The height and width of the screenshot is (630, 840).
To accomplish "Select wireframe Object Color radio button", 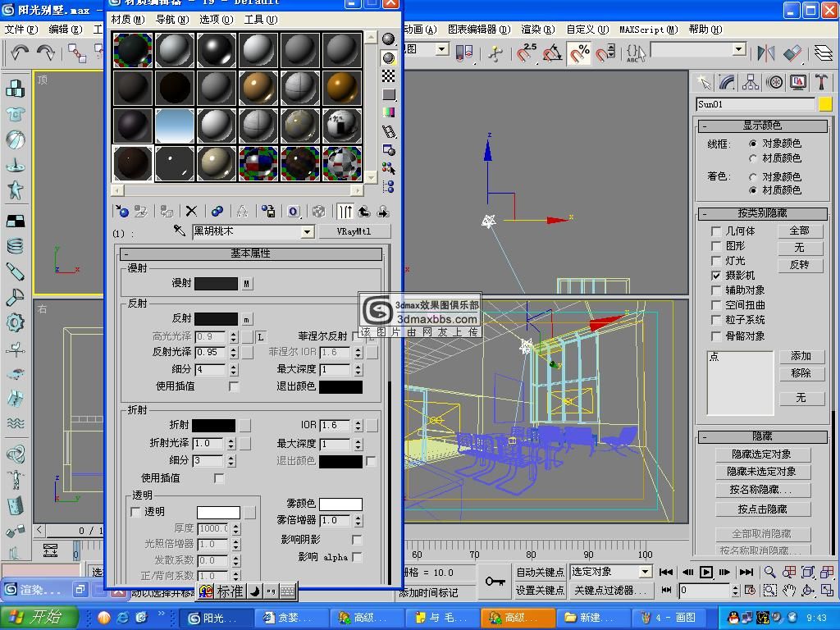I will click(x=753, y=144).
